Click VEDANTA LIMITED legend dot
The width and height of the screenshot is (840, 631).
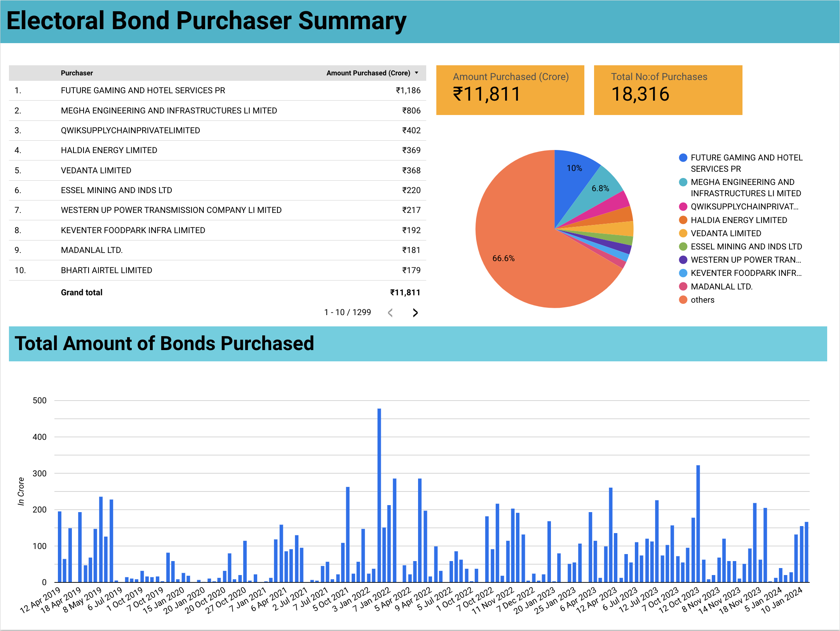pos(683,234)
